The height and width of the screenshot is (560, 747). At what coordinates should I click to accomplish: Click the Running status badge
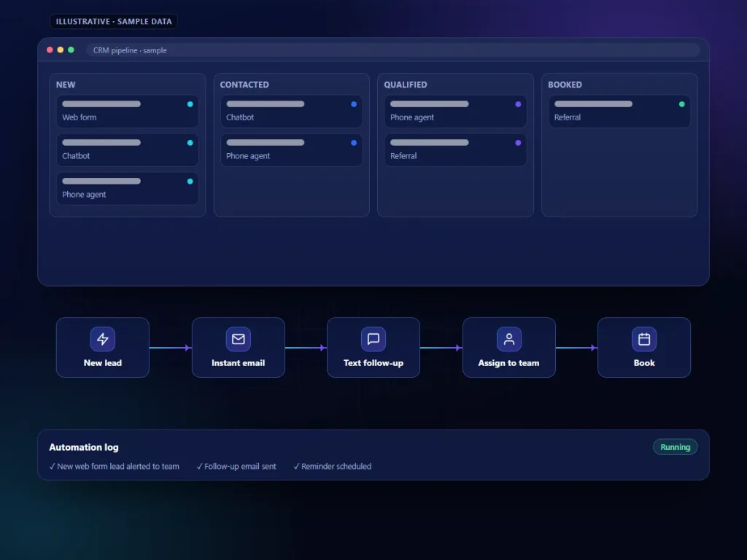(675, 447)
